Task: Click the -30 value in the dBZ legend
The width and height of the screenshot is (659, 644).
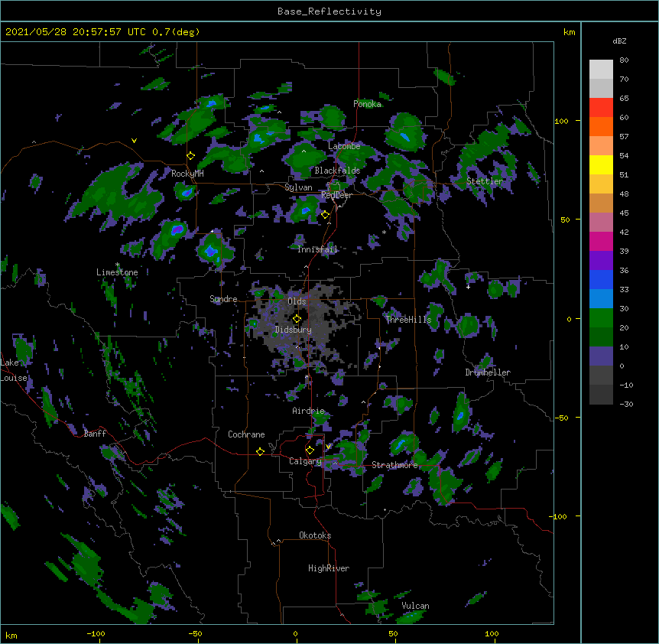Action: pyautogui.click(x=626, y=405)
